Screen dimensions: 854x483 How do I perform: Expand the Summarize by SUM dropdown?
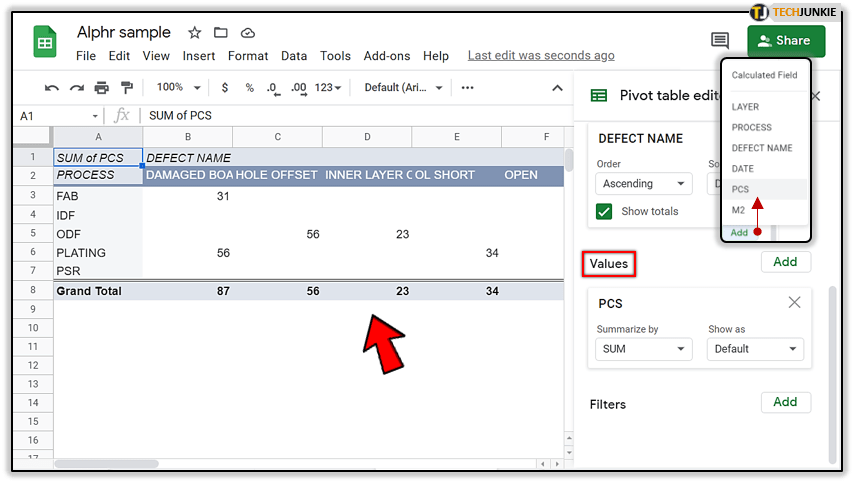tap(644, 349)
